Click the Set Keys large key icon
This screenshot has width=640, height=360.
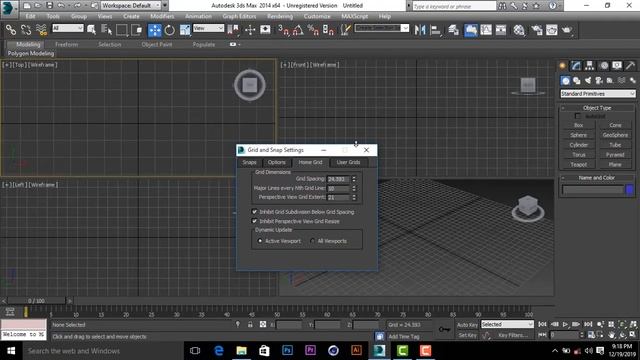tap(444, 329)
